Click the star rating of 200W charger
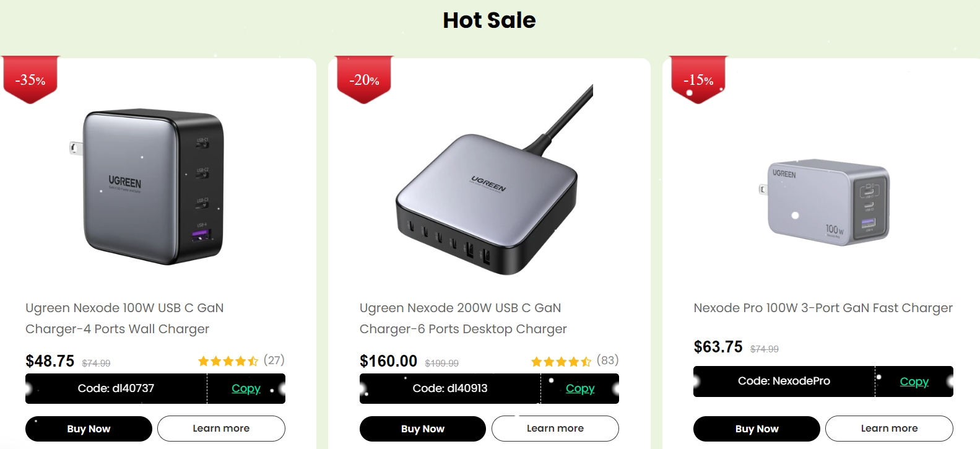The width and height of the screenshot is (980, 449). click(561, 361)
